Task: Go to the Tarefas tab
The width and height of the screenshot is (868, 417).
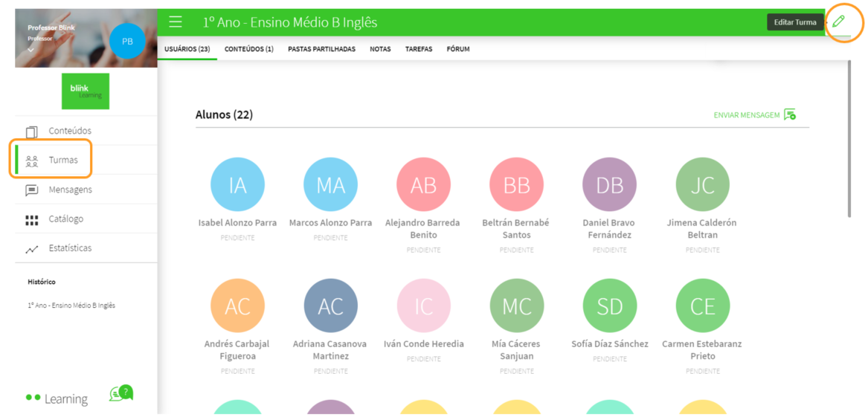Action: click(418, 49)
